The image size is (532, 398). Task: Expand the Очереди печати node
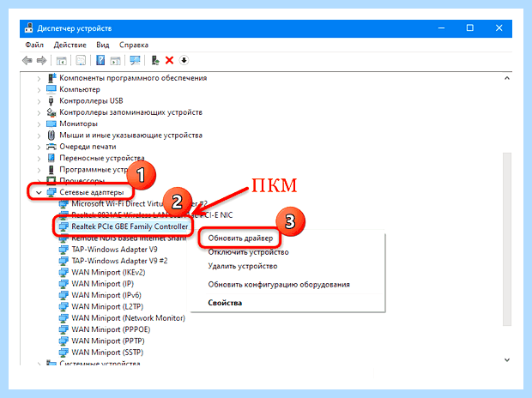39,147
